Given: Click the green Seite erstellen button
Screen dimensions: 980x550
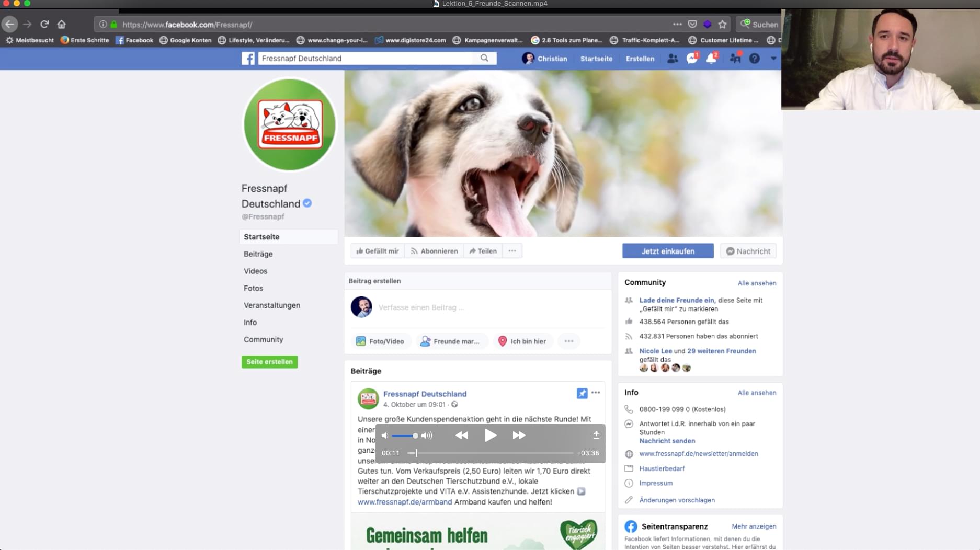Looking at the screenshot, I should (269, 362).
